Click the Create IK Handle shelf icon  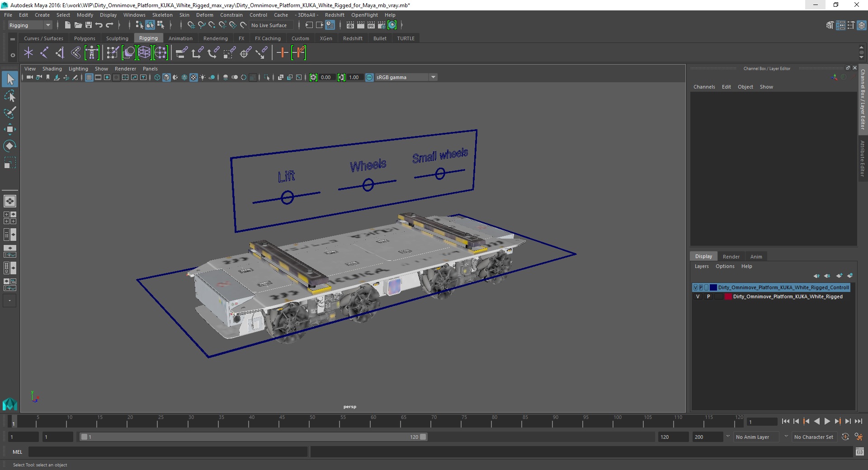[x=60, y=53]
